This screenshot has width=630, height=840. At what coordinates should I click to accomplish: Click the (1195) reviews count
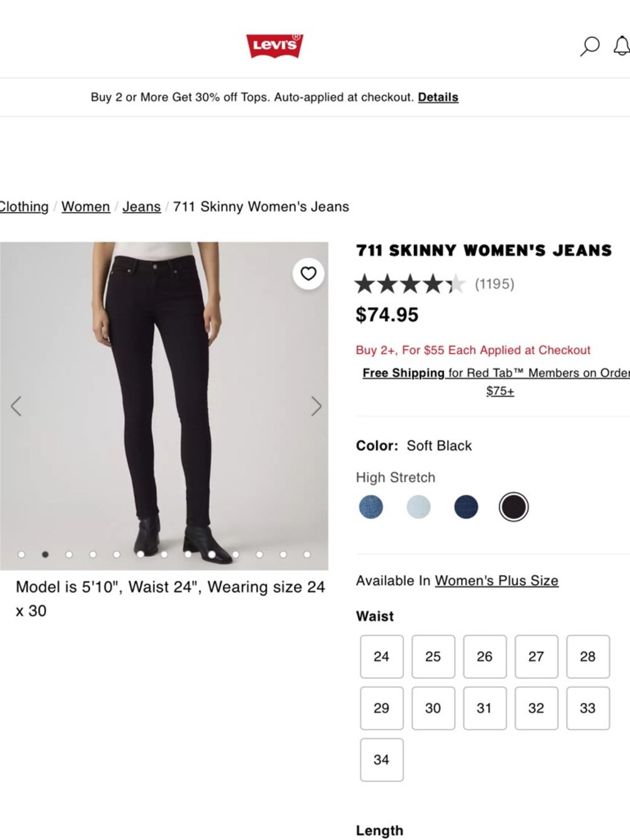click(x=495, y=284)
